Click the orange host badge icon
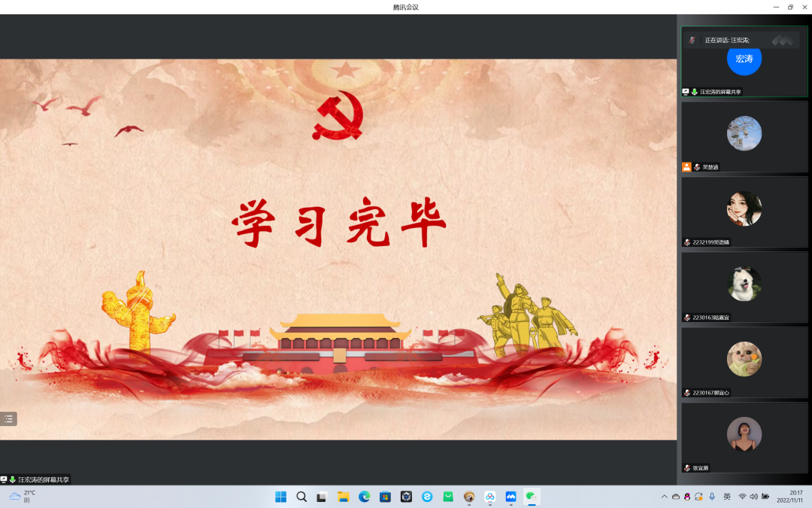 pyautogui.click(x=686, y=167)
